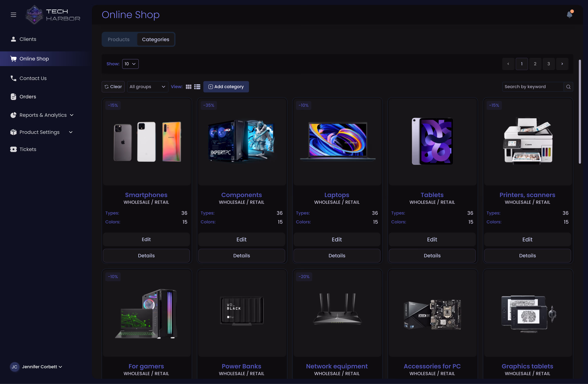Open the Power Banks category title
588x384 pixels.
(x=241, y=366)
